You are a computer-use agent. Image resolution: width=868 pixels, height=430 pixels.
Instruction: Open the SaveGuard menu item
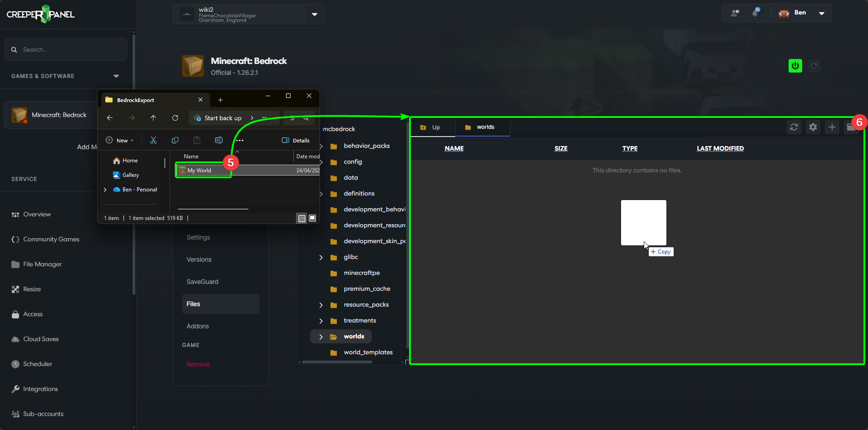(202, 282)
